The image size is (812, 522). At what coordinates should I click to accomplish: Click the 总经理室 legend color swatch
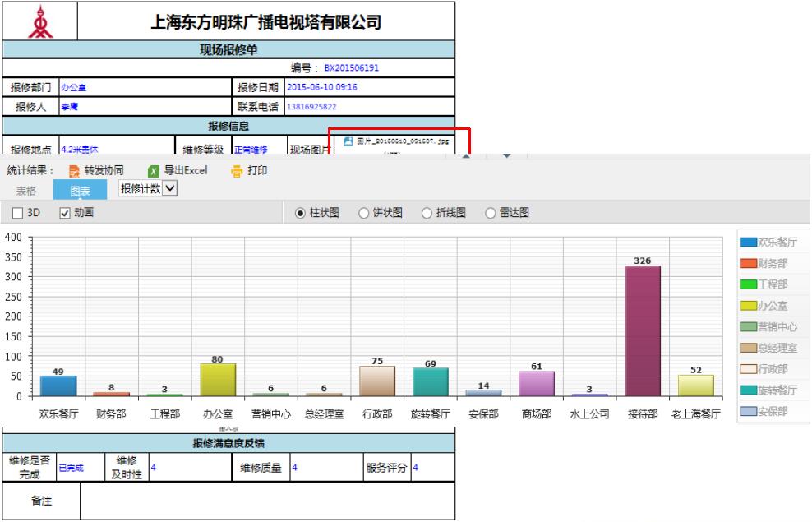click(x=748, y=348)
